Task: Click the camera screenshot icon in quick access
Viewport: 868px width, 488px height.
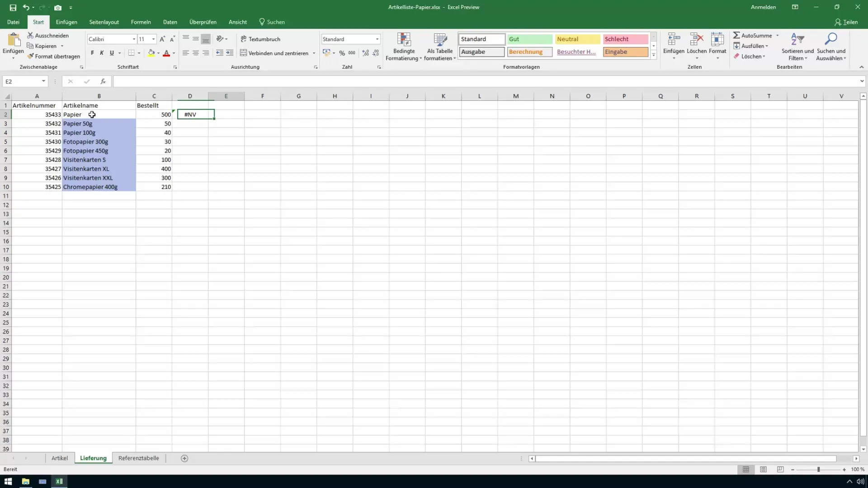Action: click(58, 8)
